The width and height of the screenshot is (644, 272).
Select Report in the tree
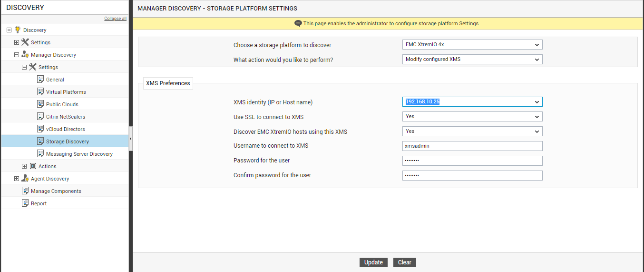pos(39,203)
